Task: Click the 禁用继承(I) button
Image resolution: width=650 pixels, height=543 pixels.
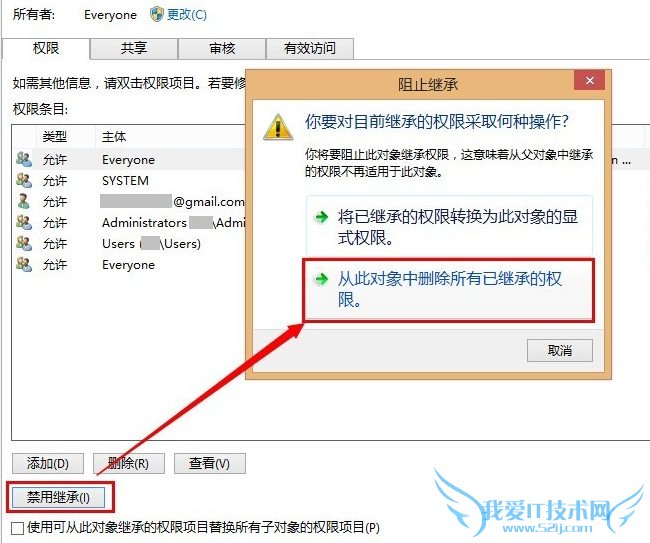Action: click(58, 497)
